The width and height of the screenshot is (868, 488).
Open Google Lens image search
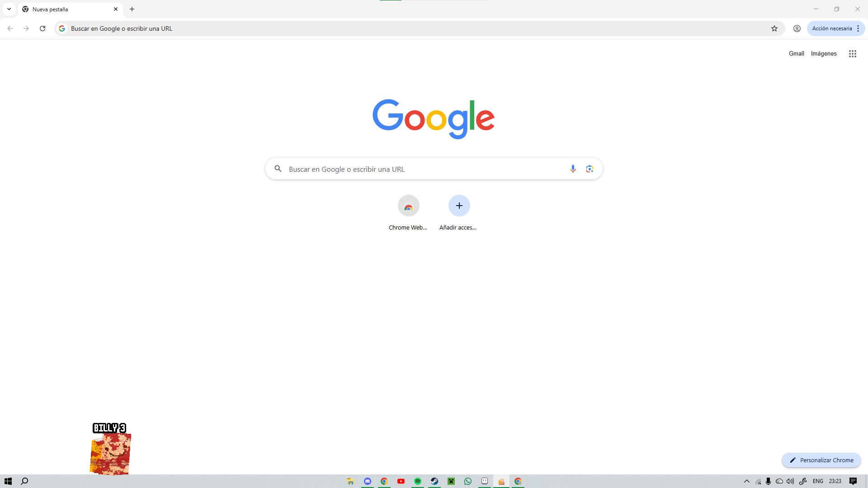(x=590, y=169)
